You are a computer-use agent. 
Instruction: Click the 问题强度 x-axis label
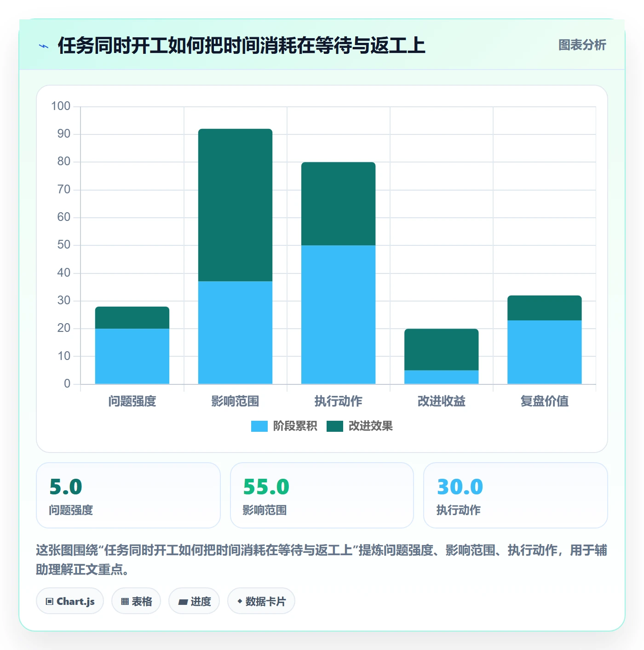click(x=132, y=401)
